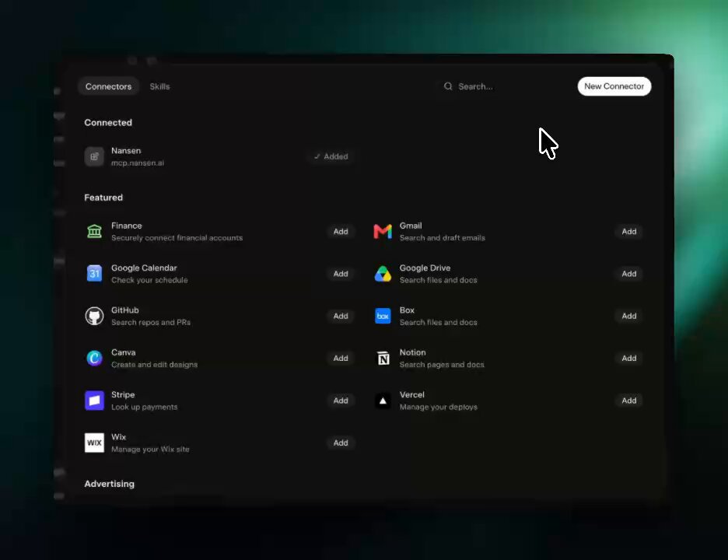Image resolution: width=728 pixels, height=560 pixels.
Task: Click the Notion logo icon
Action: tap(383, 358)
